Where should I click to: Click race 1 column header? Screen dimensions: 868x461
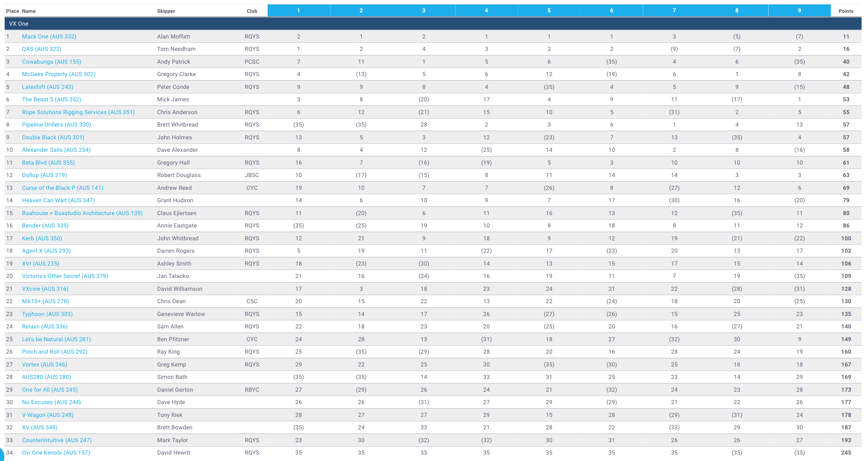298,10
